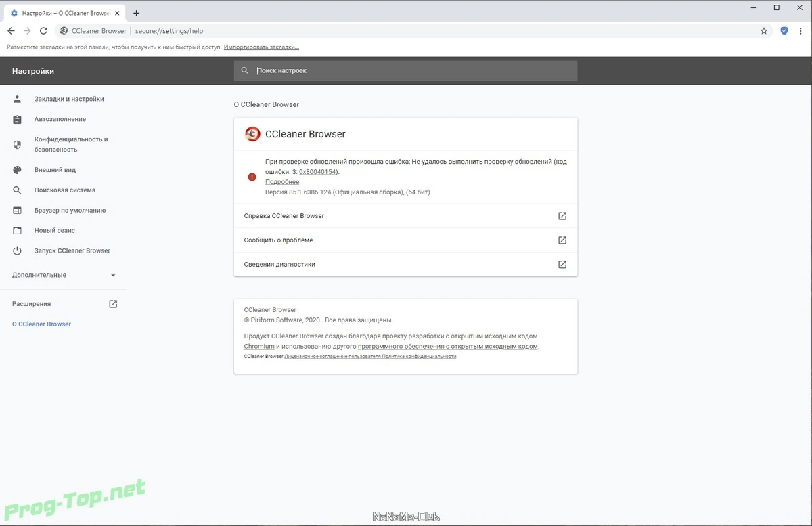Click external link icon next to Расширения
The image size is (812, 526).
pos(113,304)
